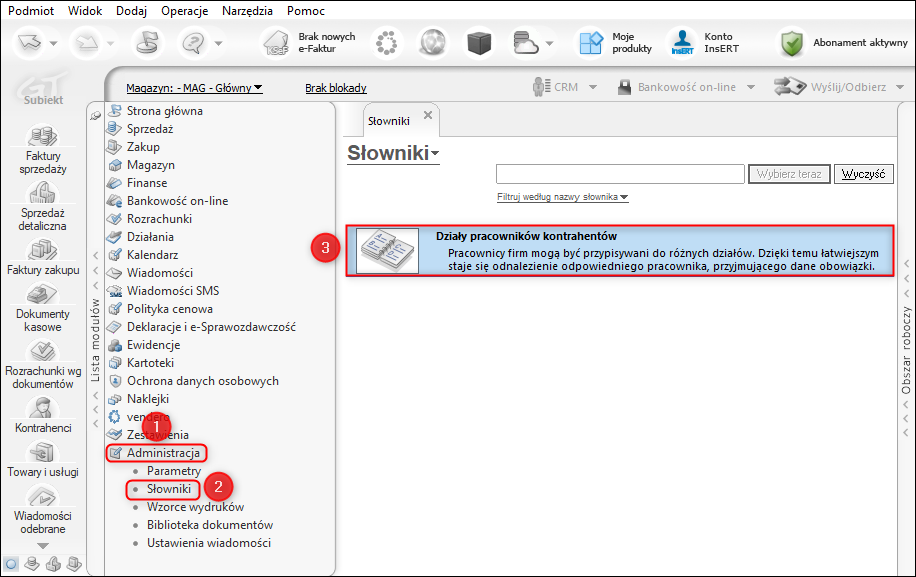
Task: Select Ochrona danych osobowych module
Action: [203, 381]
